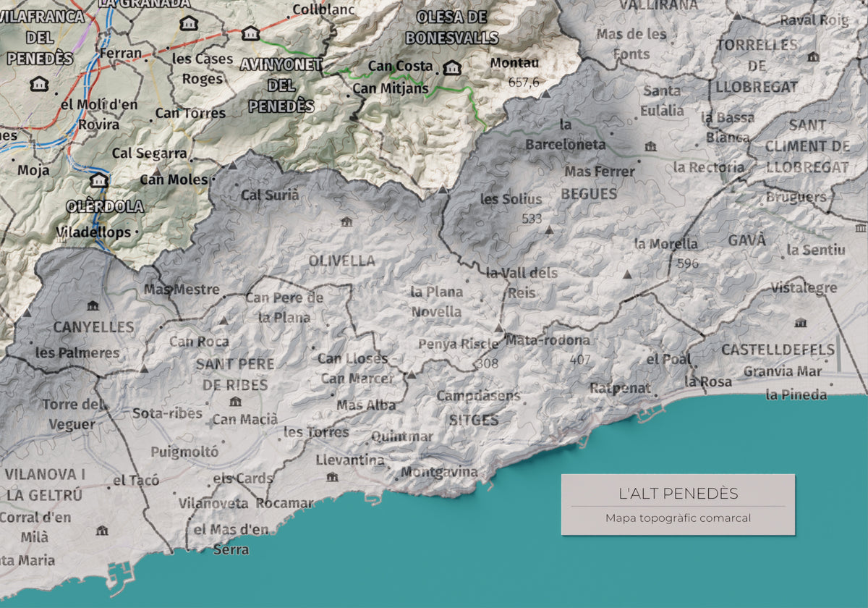Click the building icon above the OLÈRDOLA label
This screenshot has height=608, width=868.
[x=99, y=180]
